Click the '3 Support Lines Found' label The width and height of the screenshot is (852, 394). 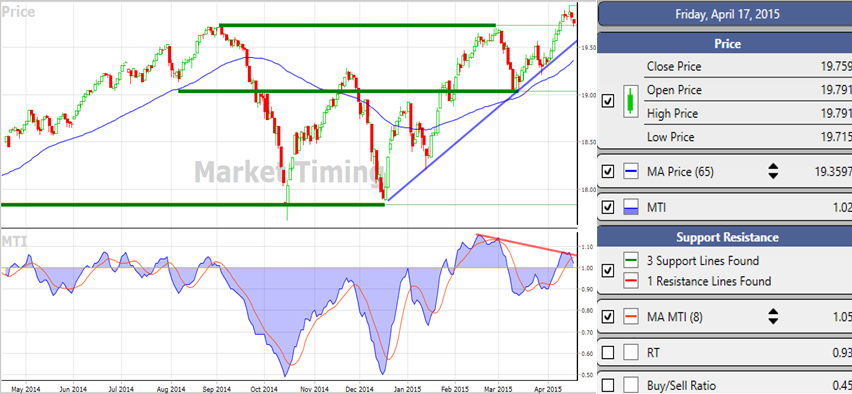click(703, 261)
